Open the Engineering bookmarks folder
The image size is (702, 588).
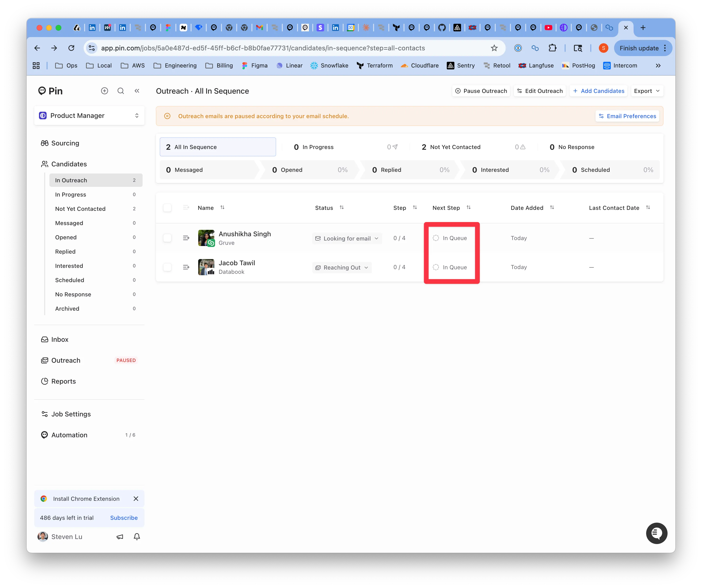[175, 66]
